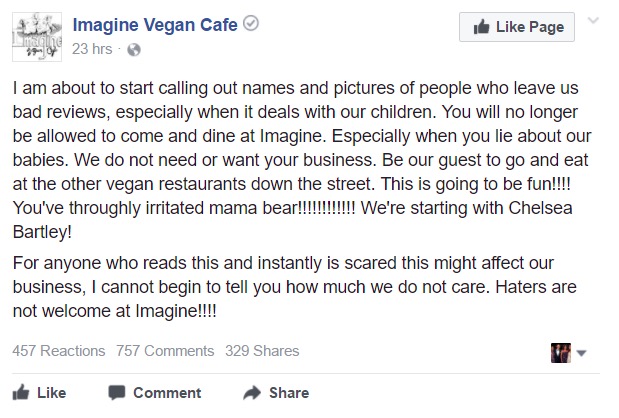Image resolution: width=619 pixels, height=418 pixels.
Task: Click the Comment speech bubble icon
Action: (117, 392)
